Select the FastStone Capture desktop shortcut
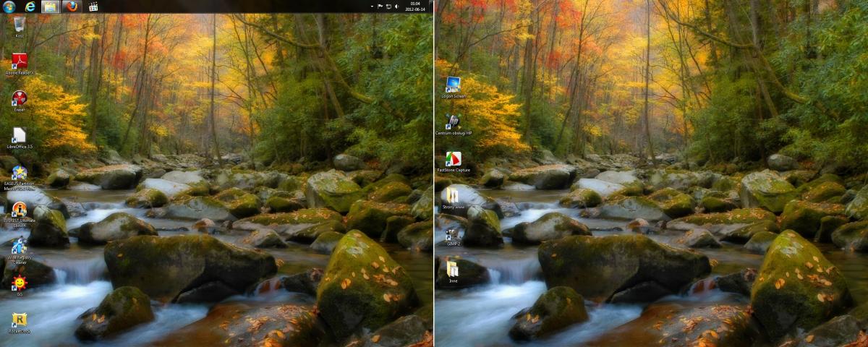 tap(454, 161)
